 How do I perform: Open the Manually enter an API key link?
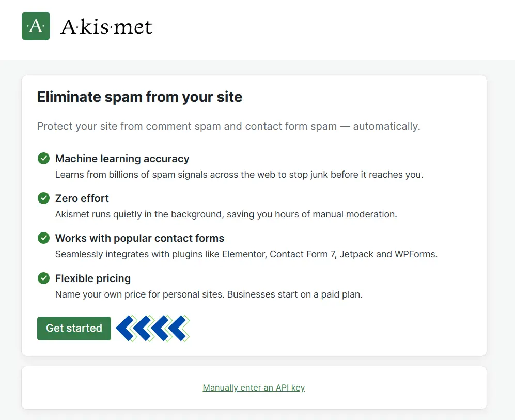pyautogui.click(x=254, y=387)
